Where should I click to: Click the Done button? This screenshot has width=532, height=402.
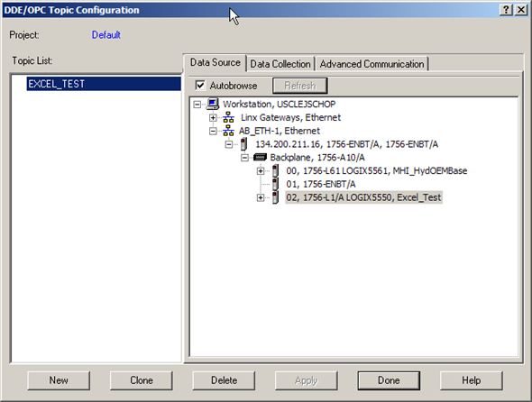[x=389, y=380]
